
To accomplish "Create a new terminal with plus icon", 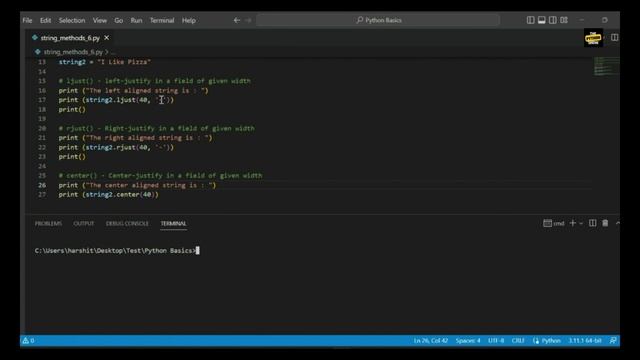I will click(572, 223).
